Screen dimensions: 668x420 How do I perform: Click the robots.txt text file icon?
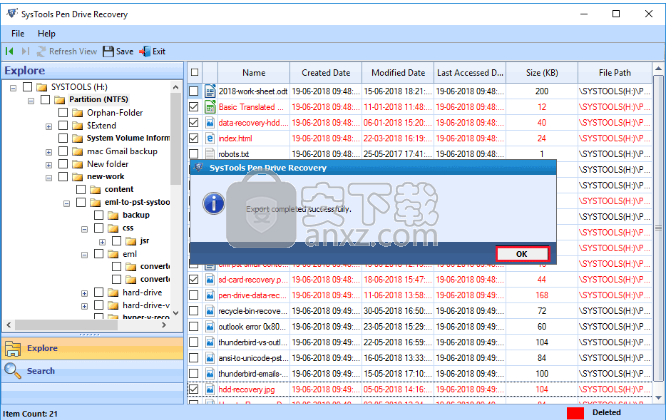pyautogui.click(x=210, y=154)
